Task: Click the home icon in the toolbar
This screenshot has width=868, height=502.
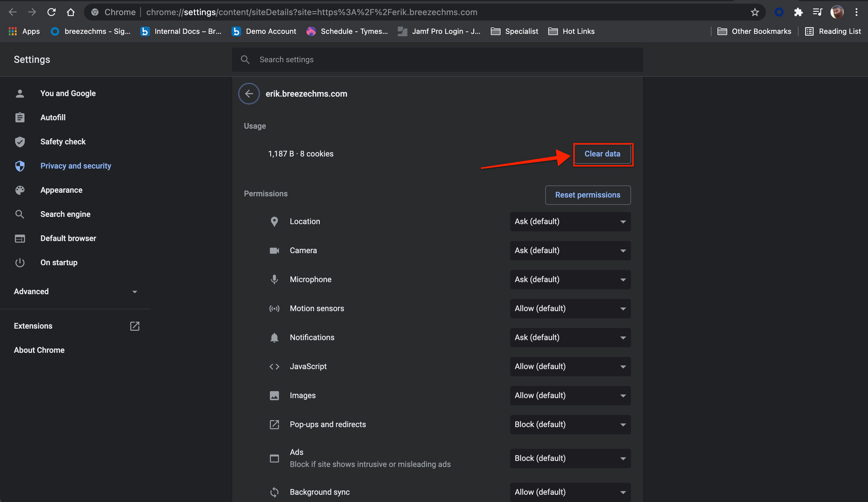Action: click(x=71, y=12)
